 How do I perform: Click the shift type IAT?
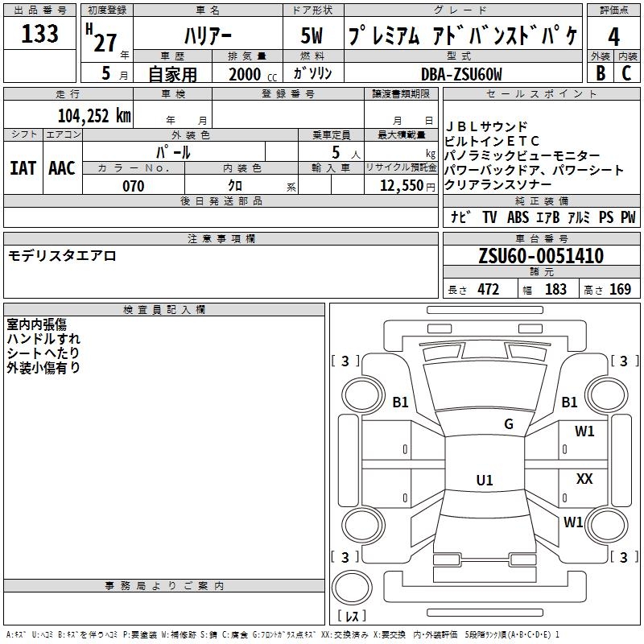click(23, 168)
